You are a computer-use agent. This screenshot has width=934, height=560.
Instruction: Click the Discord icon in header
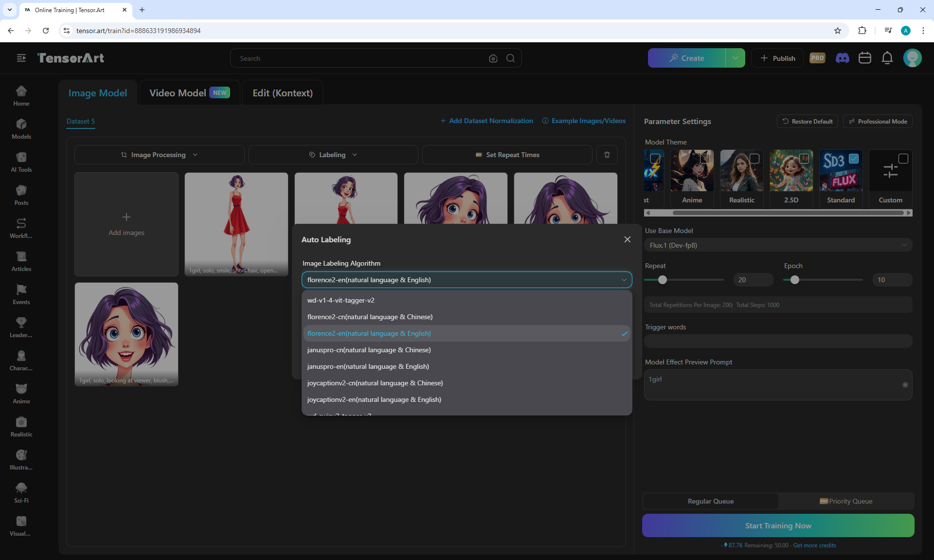842,58
